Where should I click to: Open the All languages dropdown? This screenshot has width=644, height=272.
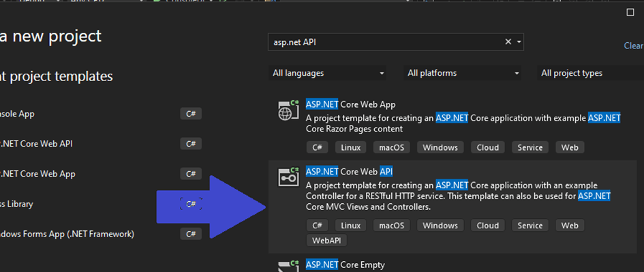pos(327,73)
